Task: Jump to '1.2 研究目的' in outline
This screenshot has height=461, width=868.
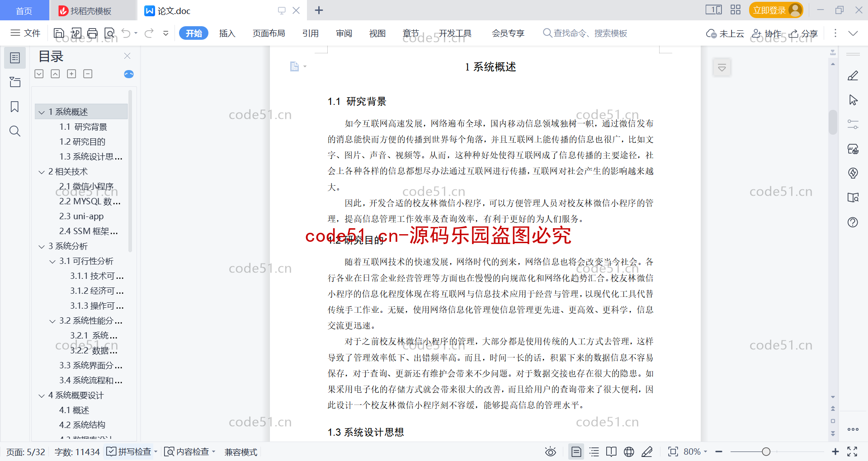Action: [x=82, y=142]
